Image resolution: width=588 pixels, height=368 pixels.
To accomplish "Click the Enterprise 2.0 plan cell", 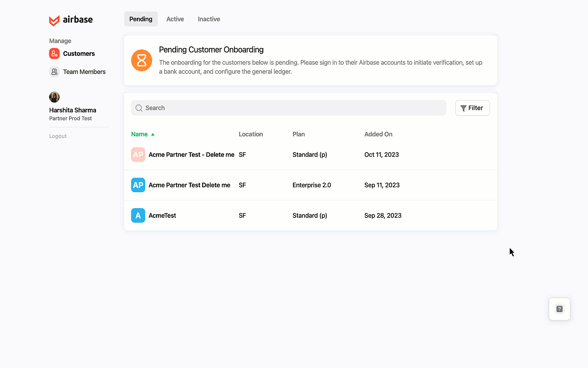I will tap(312, 185).
